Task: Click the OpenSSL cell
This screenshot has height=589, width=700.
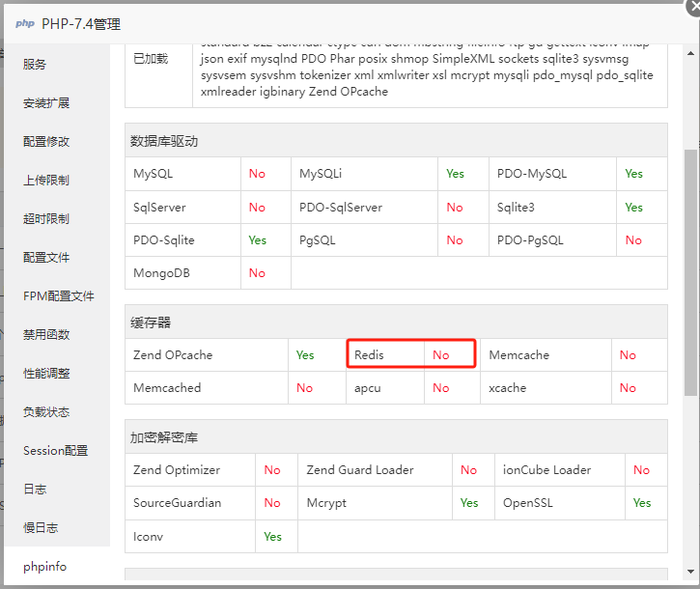Action: click(x=560, y=503)
